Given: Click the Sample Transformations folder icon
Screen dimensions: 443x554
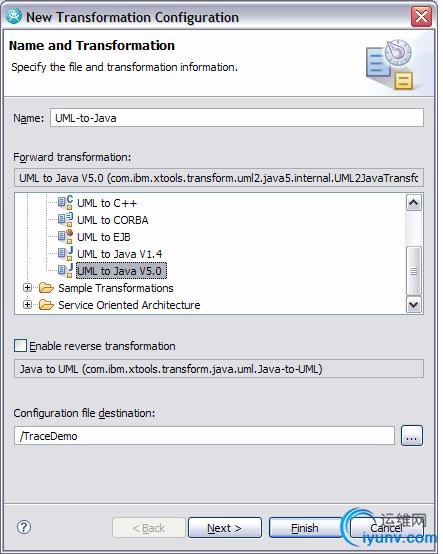Looking at the screenshot, I should [x=46, y=288].
